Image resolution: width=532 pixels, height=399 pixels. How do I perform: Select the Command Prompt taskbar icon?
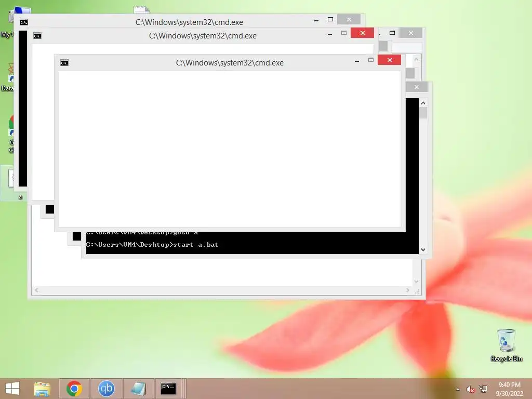point(168,389)
